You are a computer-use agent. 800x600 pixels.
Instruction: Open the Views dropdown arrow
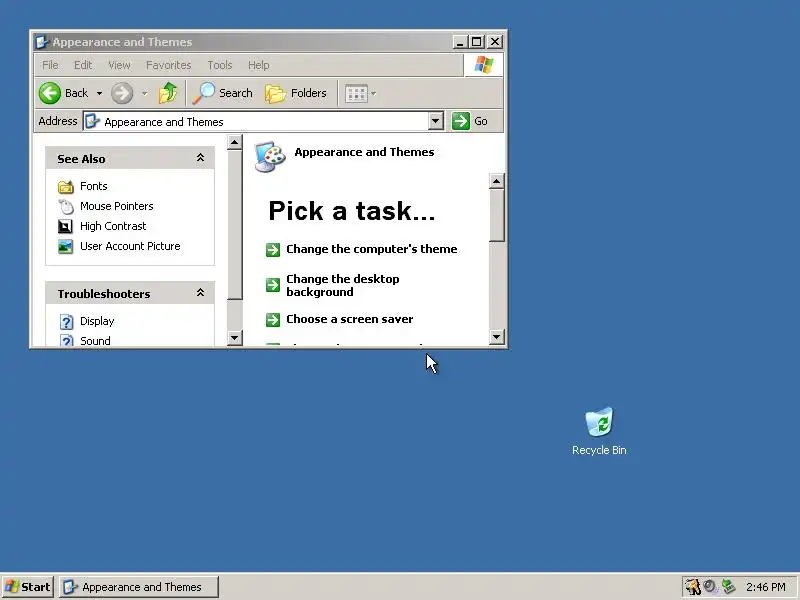pos(373,93)
